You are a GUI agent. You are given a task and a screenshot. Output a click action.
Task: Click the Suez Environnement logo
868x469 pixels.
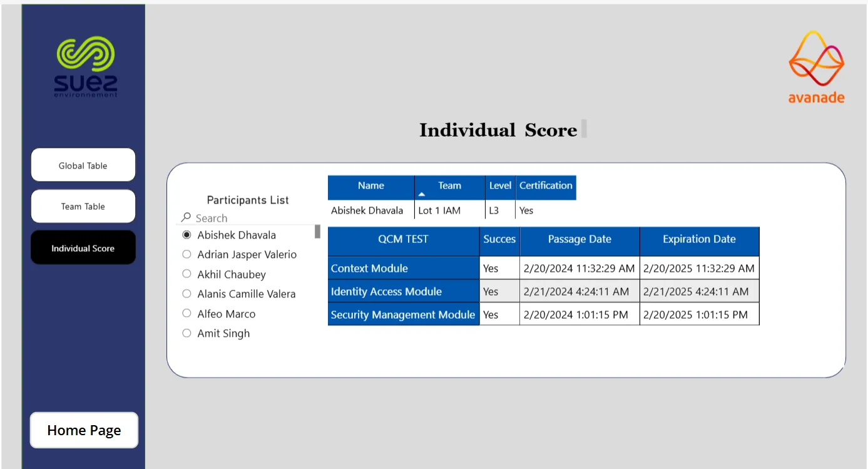tap(86, 66)
